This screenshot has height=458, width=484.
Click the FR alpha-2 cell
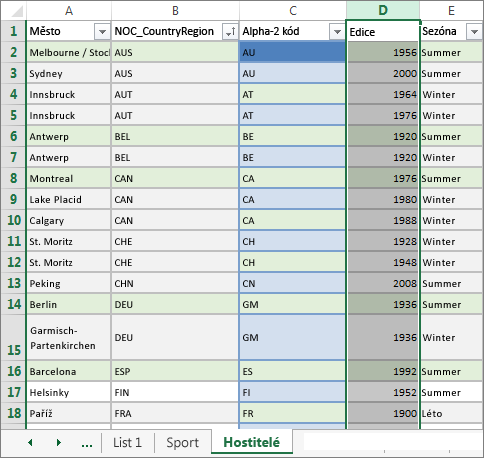(293, 413)
